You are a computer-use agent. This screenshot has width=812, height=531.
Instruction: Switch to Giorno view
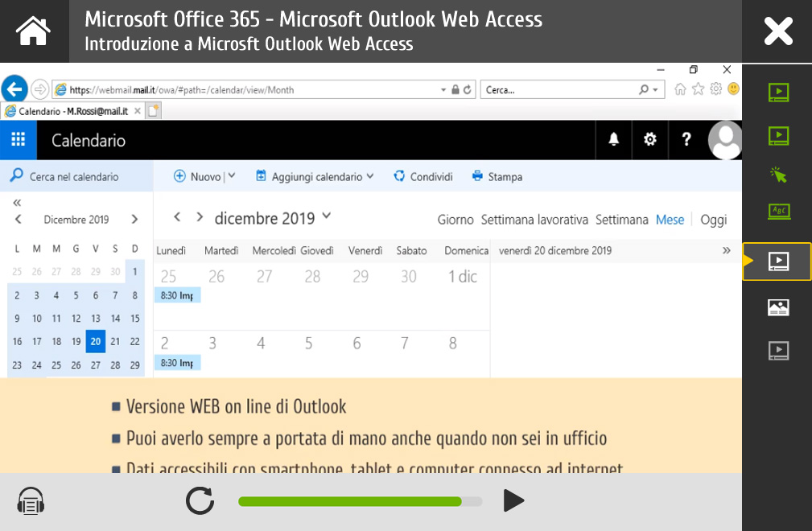455,220
